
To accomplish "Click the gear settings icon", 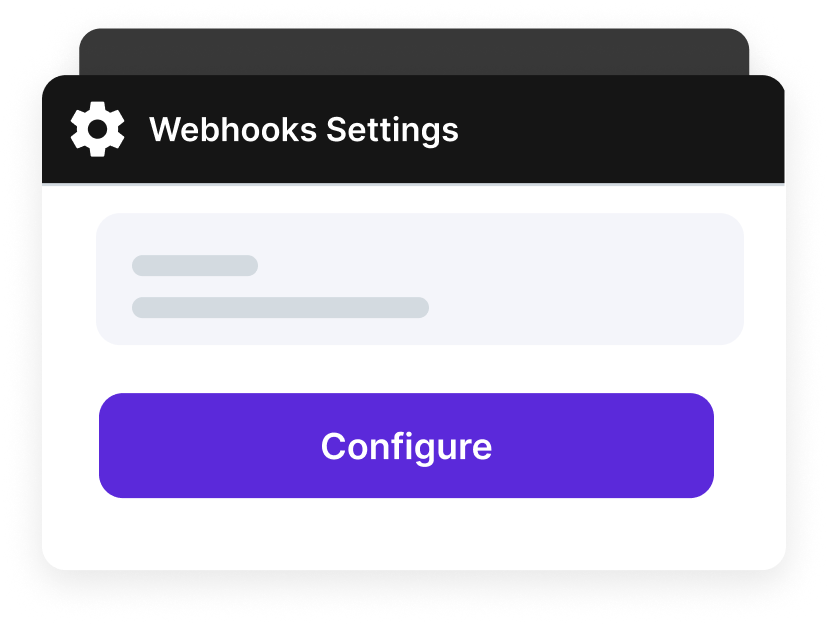I will coord(97,130).
